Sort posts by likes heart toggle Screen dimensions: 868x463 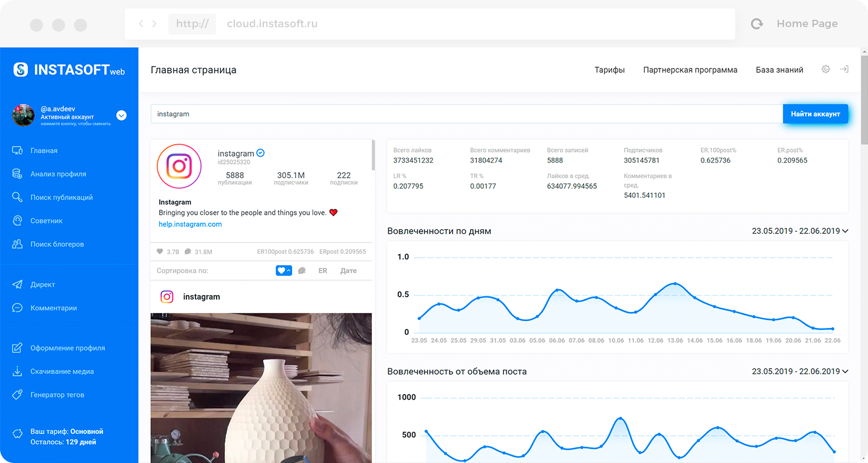tap(284, 271)
